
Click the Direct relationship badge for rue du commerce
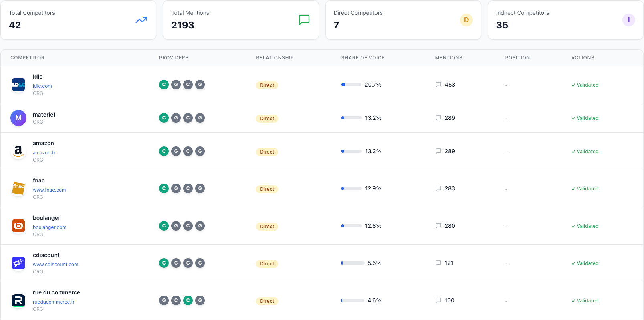tap(267, 301)
